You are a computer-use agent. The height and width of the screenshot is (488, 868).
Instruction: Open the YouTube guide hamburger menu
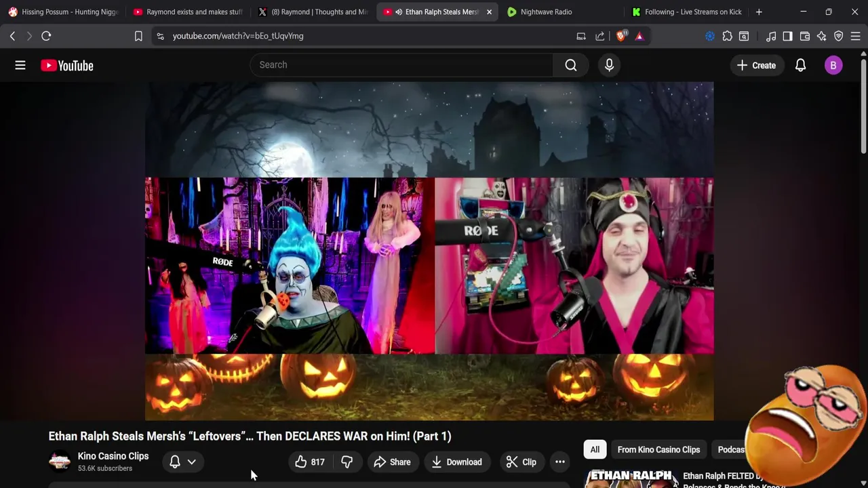[x=20, y=65]
